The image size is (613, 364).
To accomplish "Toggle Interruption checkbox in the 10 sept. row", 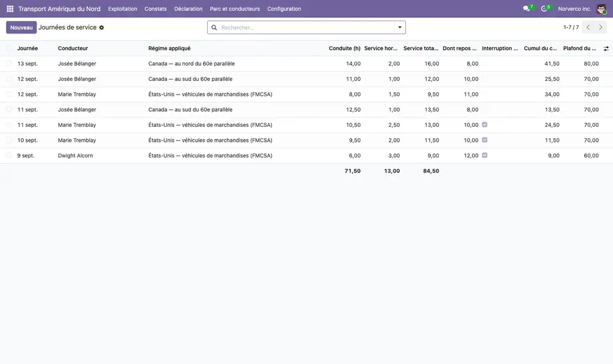I will pyautogui.click(x=485, y=140).
